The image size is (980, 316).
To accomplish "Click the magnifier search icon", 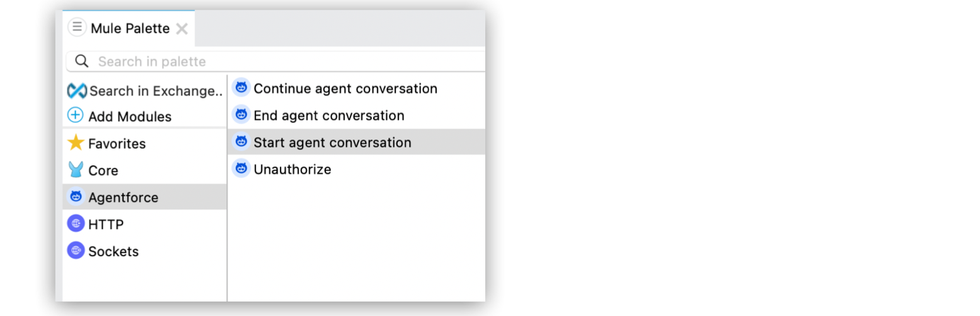I will [x=82, y=61].
